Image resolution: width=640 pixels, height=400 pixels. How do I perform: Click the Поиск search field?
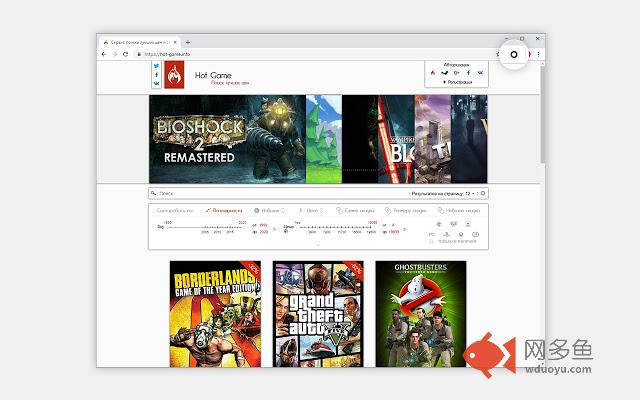coord(282,193)
